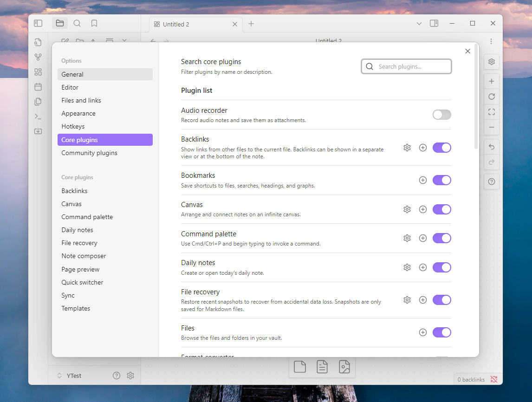The image size is (532, 402).
Task: Add card icon in canvas bottom toolbar
Action: point(300,367)
